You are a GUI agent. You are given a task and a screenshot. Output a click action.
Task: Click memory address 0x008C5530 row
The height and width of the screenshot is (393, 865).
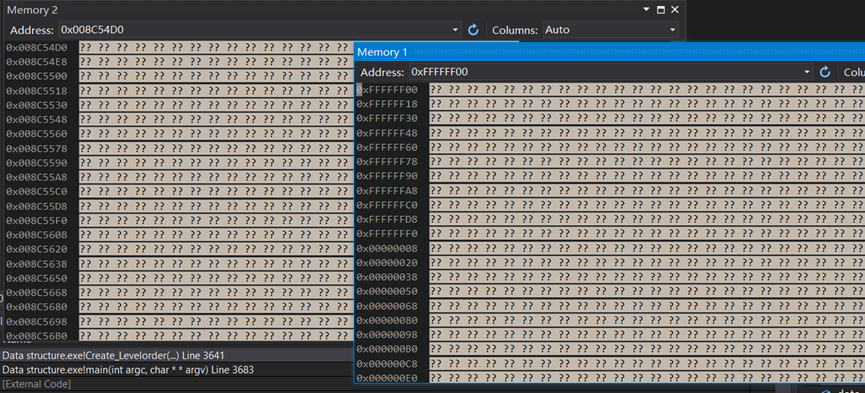click(36, 105)
